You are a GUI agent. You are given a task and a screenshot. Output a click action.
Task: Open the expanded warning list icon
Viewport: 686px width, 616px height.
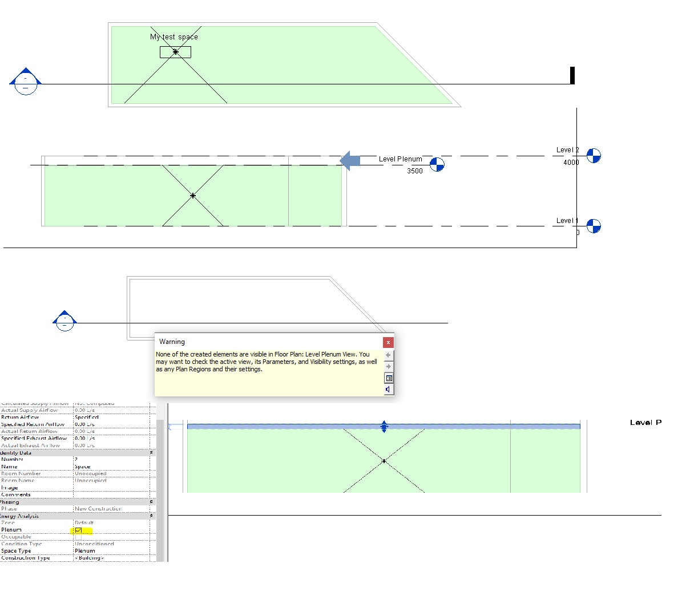[389, 378]
